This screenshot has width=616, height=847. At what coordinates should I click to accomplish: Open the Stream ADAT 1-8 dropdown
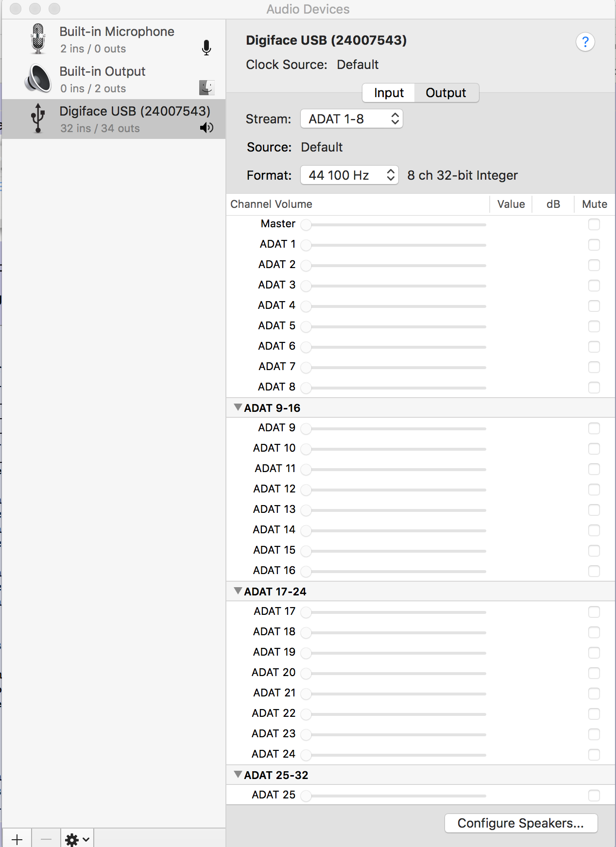click(352, 119)
